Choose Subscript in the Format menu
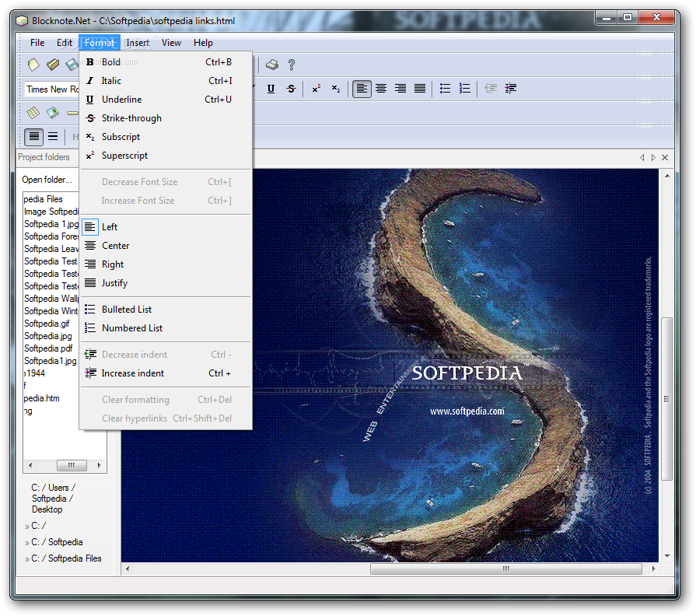The width and height of the screenshot is (696, 616). pos(166,137)
